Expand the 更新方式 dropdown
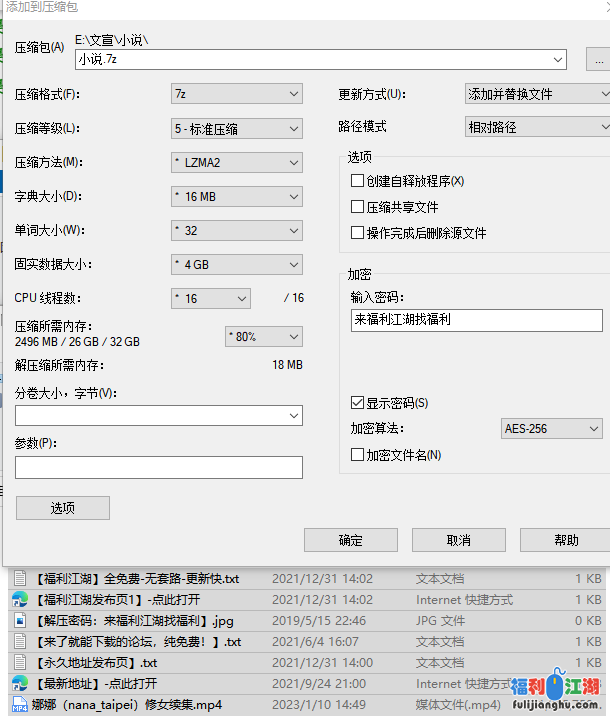Viewport: 610px width, 720px height. [x=538, y=94]
